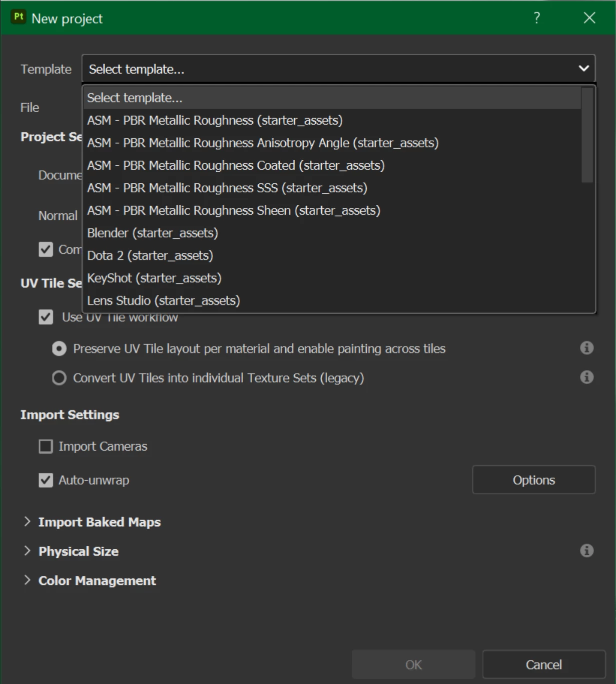Select Convert UV Tiles into Texture Sets radio
Screen dimensions: 616x684
(x=59, y=378)
